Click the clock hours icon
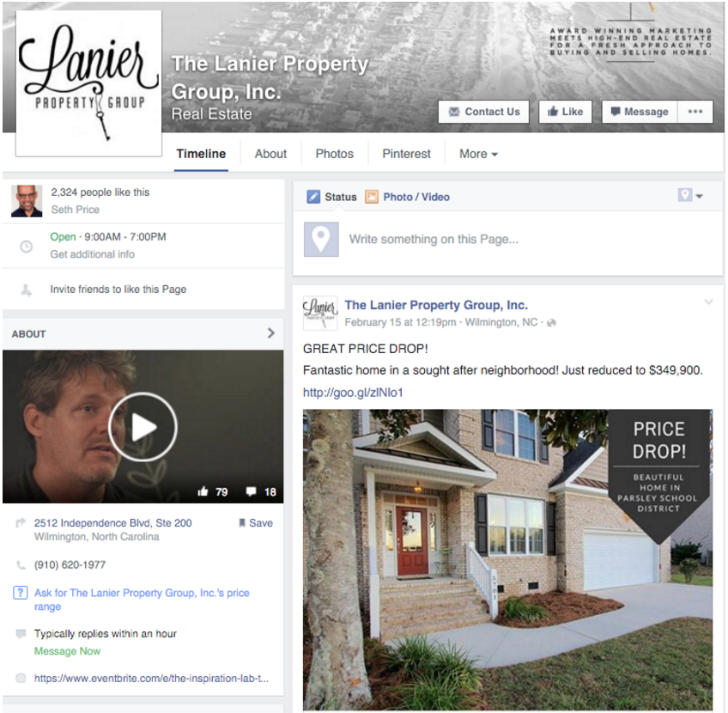The height and width of the screenshot is (713, 728). pyautogui.click(x=27, y=247)
